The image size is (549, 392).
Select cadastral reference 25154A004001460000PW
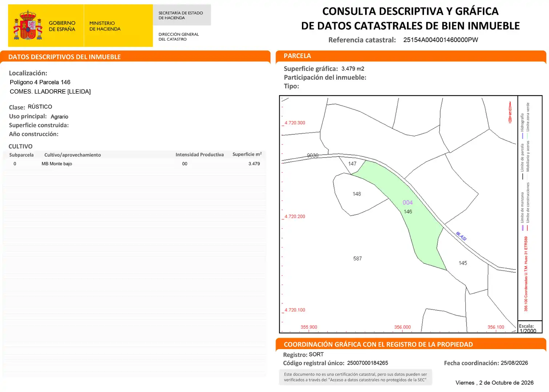pos(441,40)
